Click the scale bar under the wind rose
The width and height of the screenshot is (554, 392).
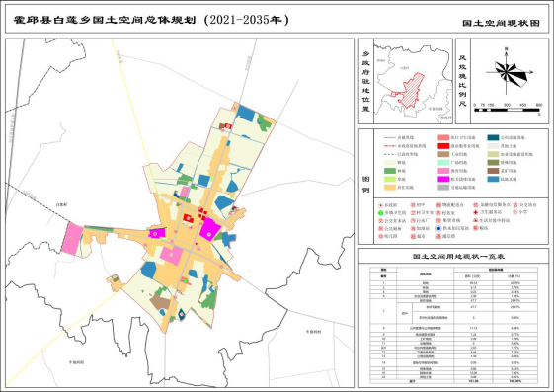point(507,110)
